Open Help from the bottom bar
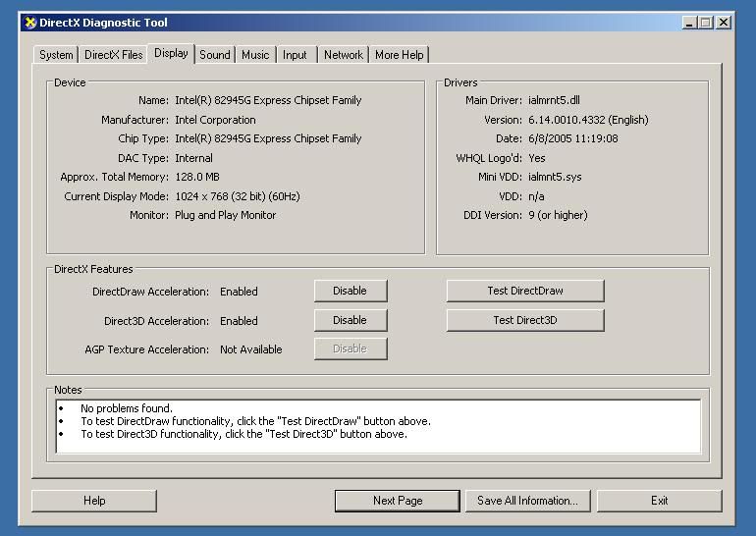Screen dimensions: 756x536 coord(94,501)
